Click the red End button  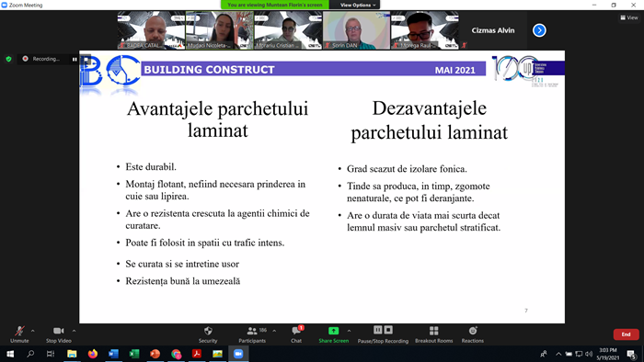tap(626, 334)
